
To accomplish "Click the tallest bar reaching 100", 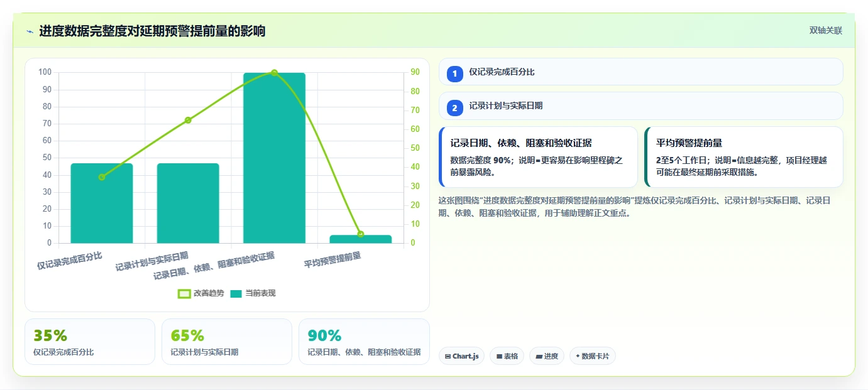I will (x=274, y=158).
